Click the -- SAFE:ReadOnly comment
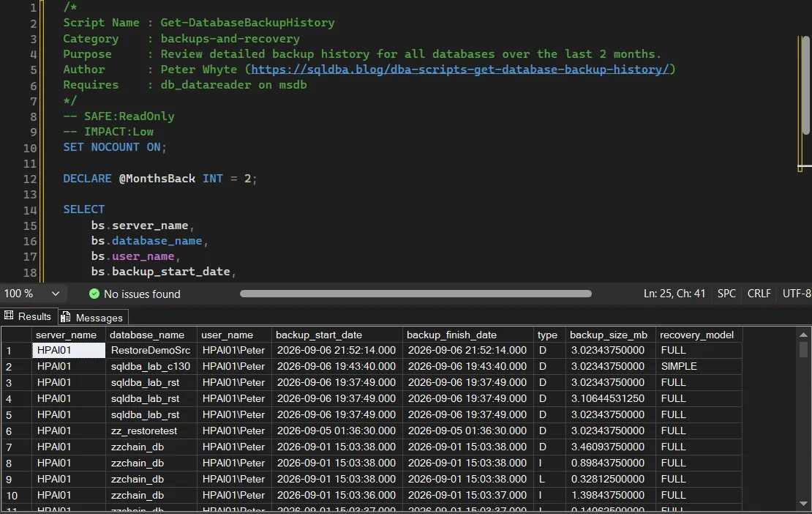The image size is (812, 514). point(119,116)
